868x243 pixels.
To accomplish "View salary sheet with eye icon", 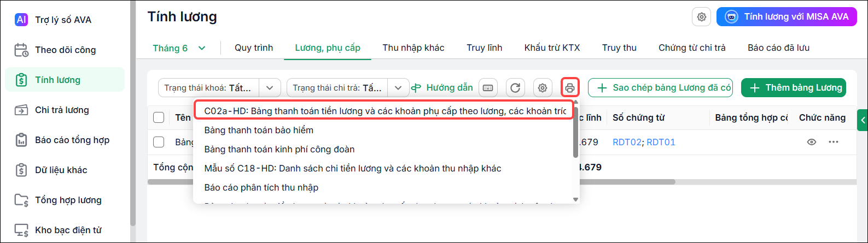I will click(812, 142).
